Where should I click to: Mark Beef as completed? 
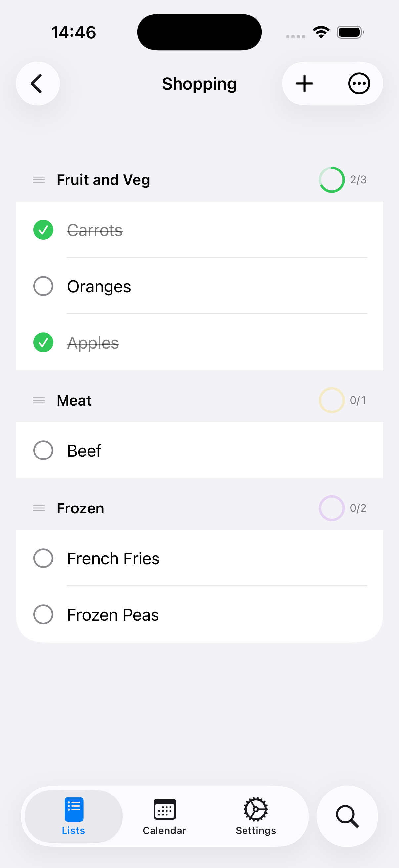click(x=43, y=451)
